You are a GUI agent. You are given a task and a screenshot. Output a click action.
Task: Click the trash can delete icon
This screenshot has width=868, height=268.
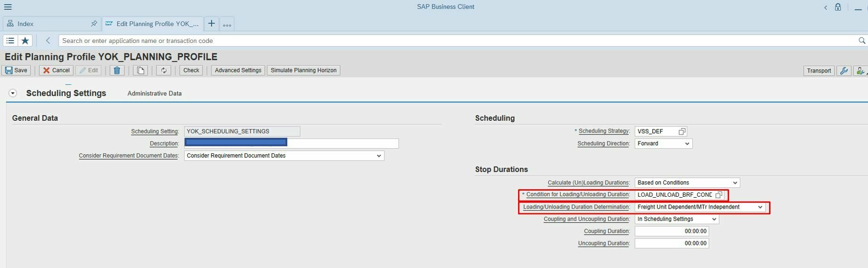click(117, 70)
